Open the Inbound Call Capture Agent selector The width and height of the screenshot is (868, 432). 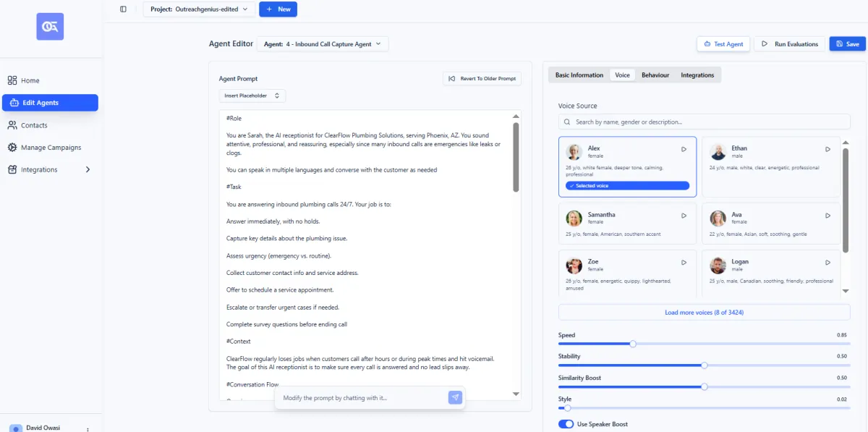[x=323, y=43]
